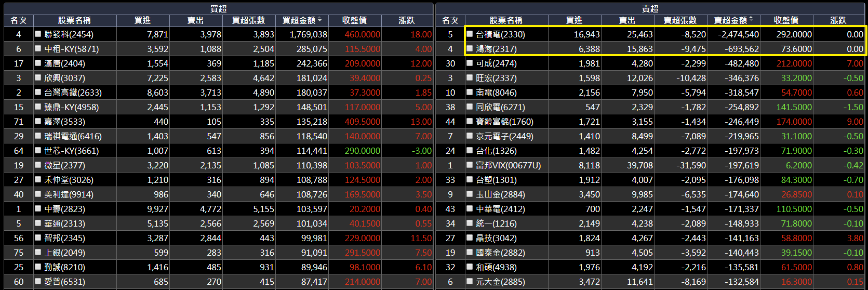Screen dimensions: 868x290
Task: Select stock 同欣電(6271)
Action: click(x=500, y=107)
